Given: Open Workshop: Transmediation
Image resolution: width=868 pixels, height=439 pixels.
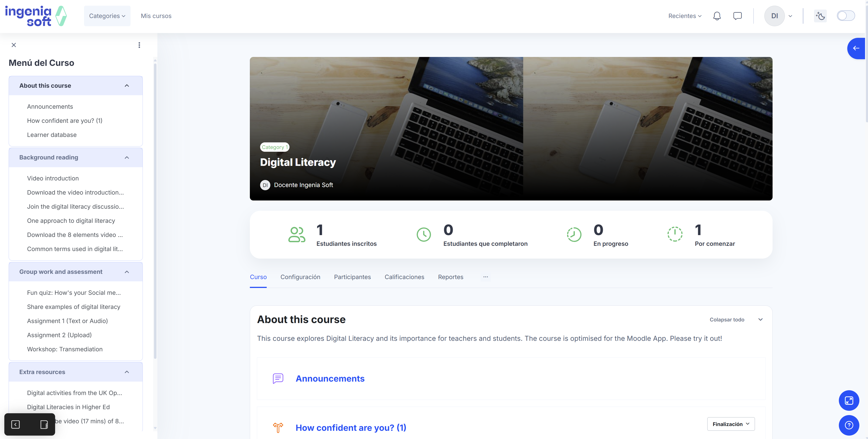Looking at the screenshot, I should (65, 349).
